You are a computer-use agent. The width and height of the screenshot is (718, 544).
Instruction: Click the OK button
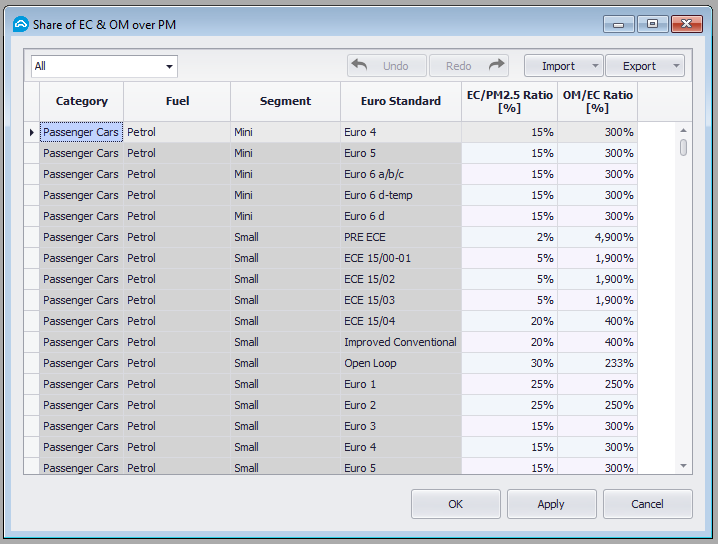(x=456, y=504)
